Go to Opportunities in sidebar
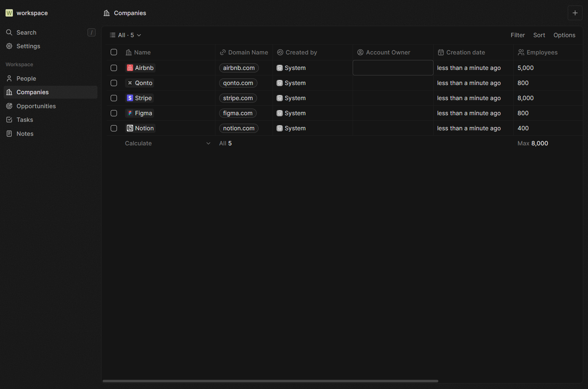The width and height of the screenshot is (588, 389). tap(50, 106)
